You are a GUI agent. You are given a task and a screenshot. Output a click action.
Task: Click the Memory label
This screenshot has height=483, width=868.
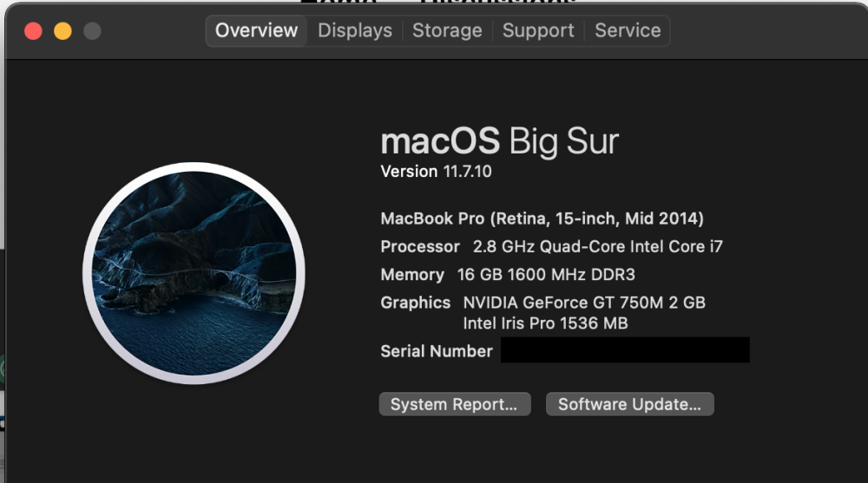[411, 274]
